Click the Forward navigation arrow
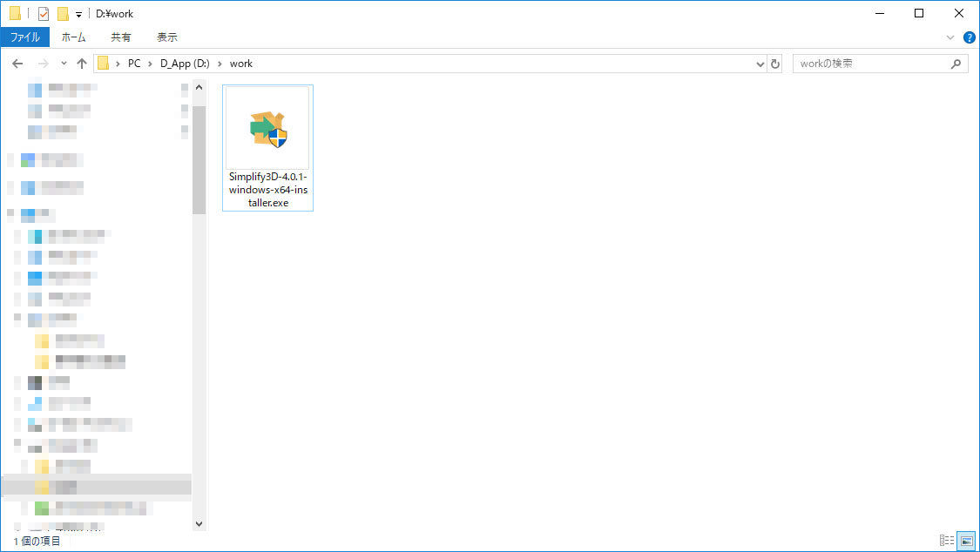 pos(42,64)
